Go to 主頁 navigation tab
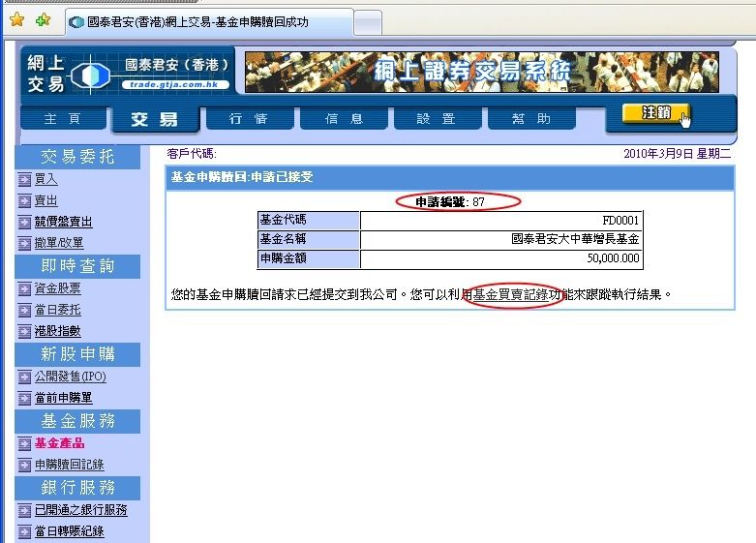 click(x=63, y=118)
